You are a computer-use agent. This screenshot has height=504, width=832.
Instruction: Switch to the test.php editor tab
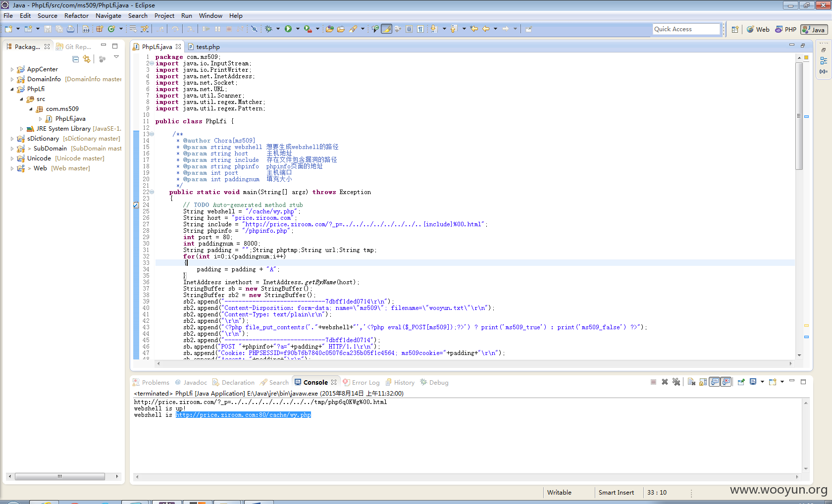pos(204,47)
